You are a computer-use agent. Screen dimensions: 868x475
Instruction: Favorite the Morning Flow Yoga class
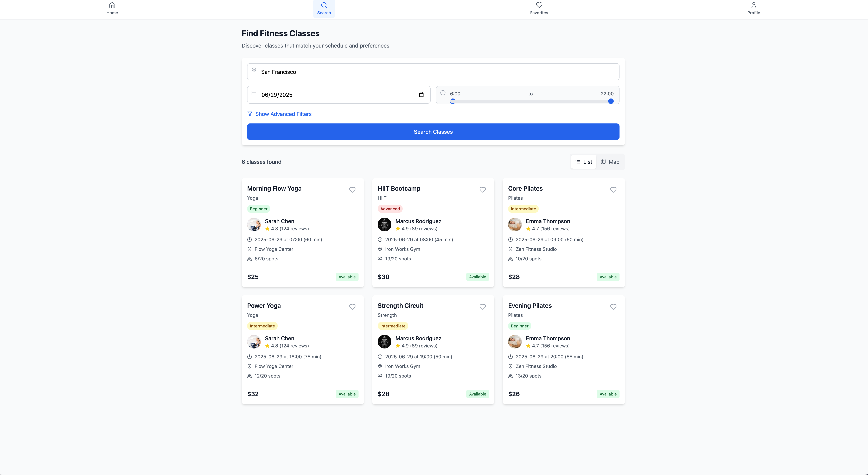click(x=352, y=189)
